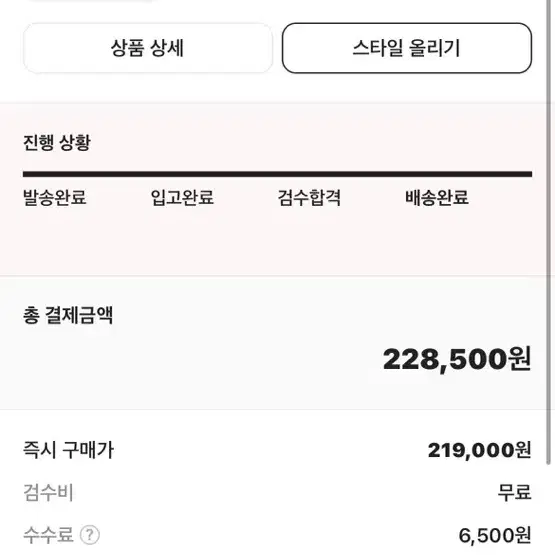Select the 배송완료 progress step

(x=437, y=198)
